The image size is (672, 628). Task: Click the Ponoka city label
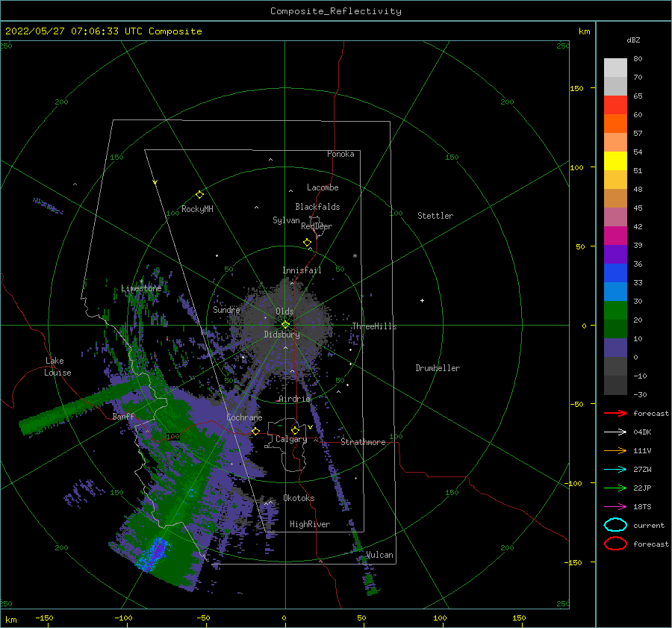[x=340, y=154]
